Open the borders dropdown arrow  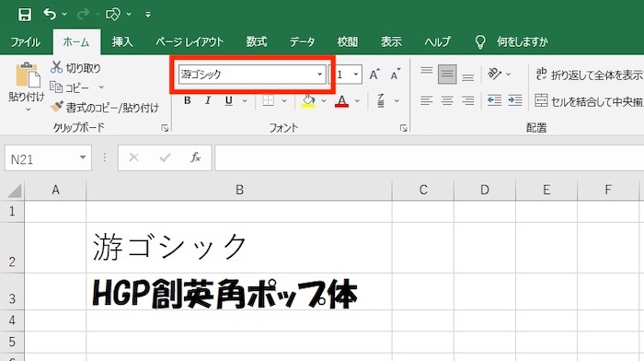(x=284, y=100)
